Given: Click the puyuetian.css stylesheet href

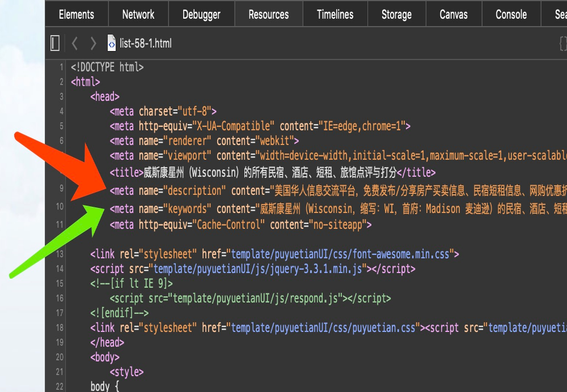Looking at the screenshot, I should click(x=323, y=327).
